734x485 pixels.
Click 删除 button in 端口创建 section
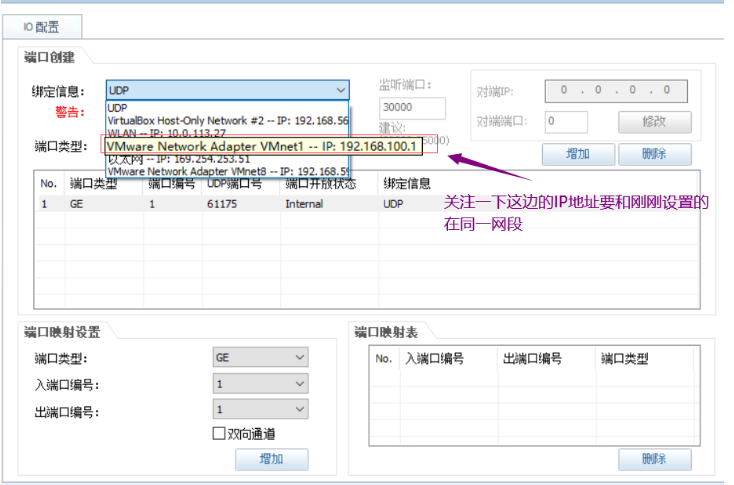pos(655,154)
